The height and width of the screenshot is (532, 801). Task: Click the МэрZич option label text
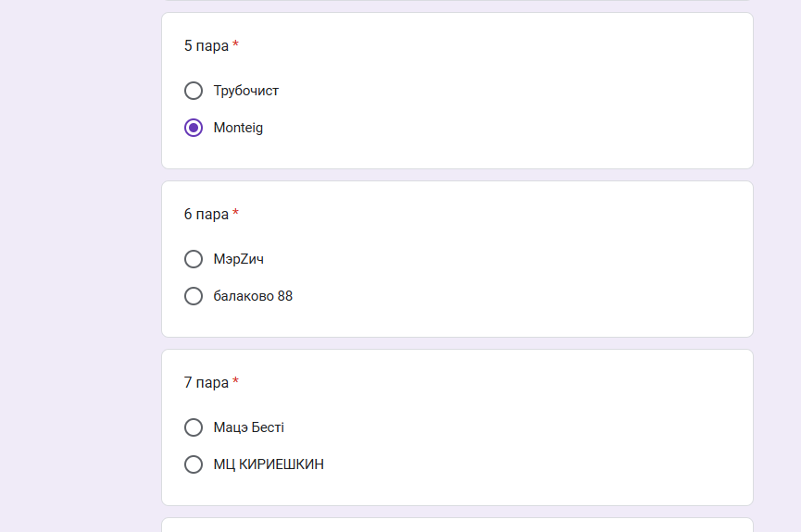coord(239,259)
